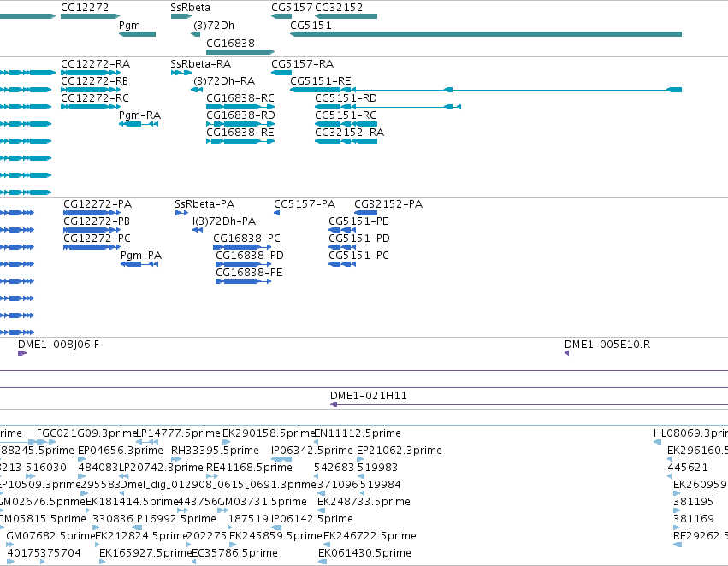Click EST EK246722.5prime
The height and width of the screenshot is (566, 728).
[327, 545]
